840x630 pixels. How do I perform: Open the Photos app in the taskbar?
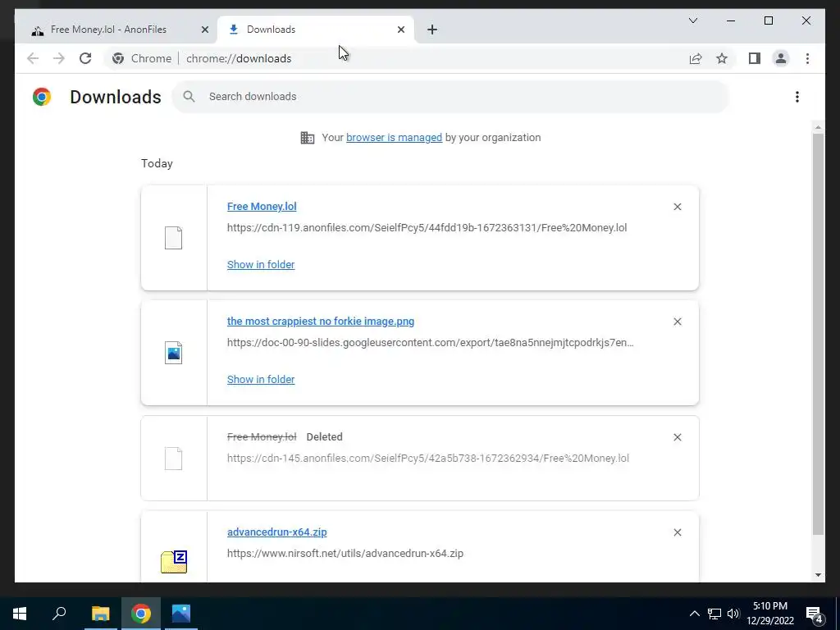click(x=181, y=614)
